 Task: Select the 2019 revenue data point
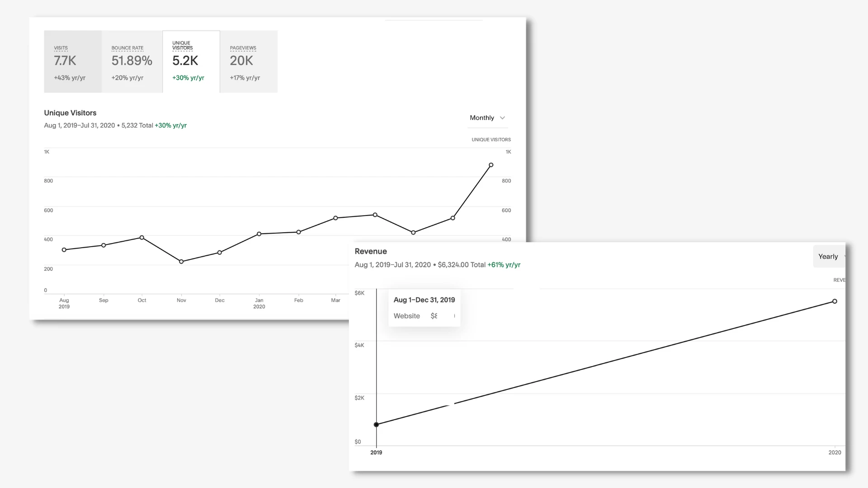tap(377, 424)
